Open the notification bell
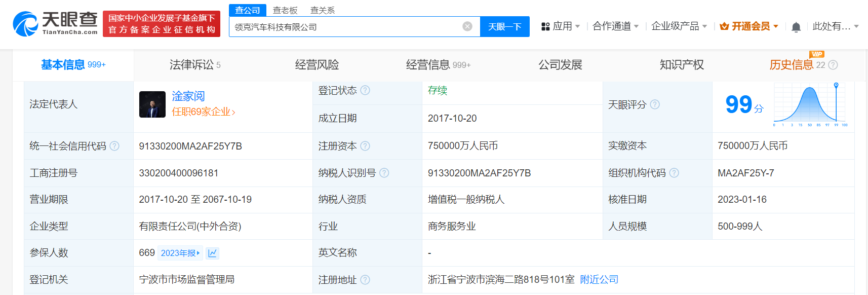 tap(796, 27)
